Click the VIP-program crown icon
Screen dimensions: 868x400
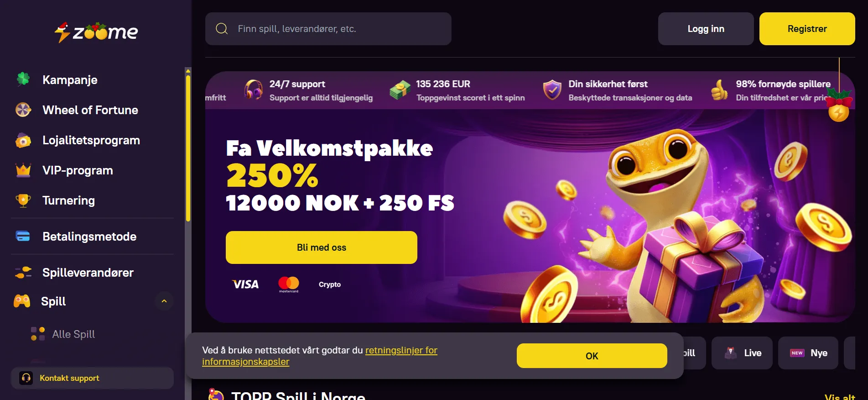(x=23, y=170)
